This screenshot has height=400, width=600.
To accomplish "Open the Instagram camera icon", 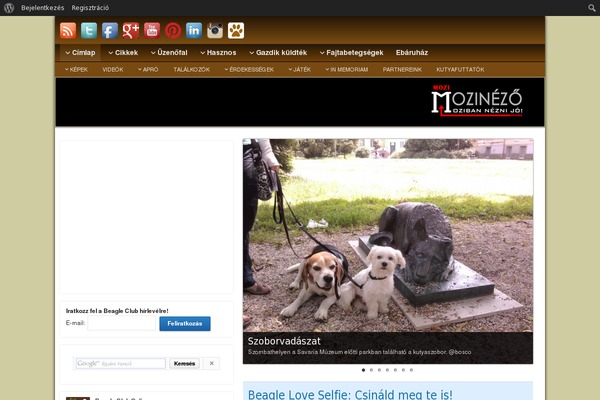I will pos(215,31).
